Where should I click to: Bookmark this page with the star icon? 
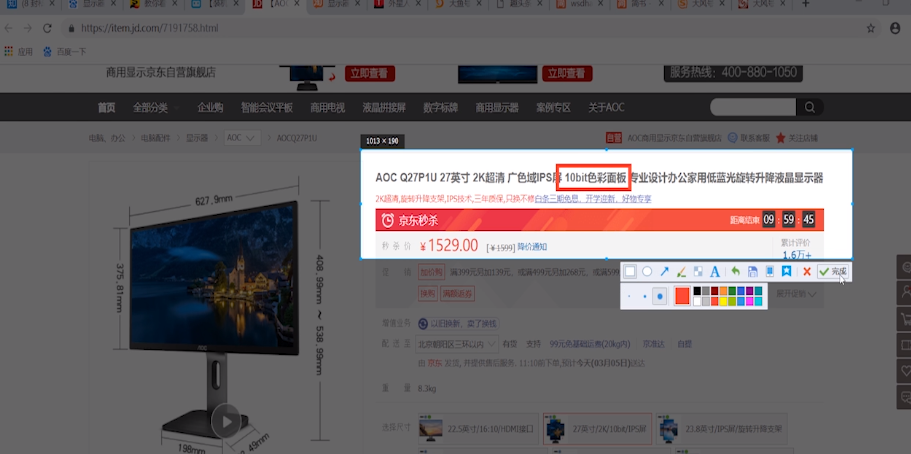[x=871, y=28]
